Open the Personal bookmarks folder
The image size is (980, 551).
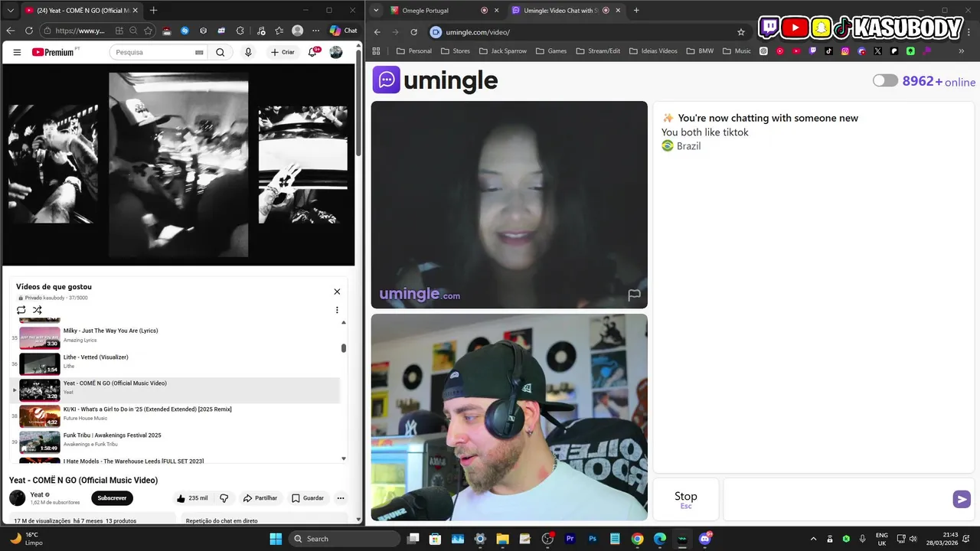414,51
